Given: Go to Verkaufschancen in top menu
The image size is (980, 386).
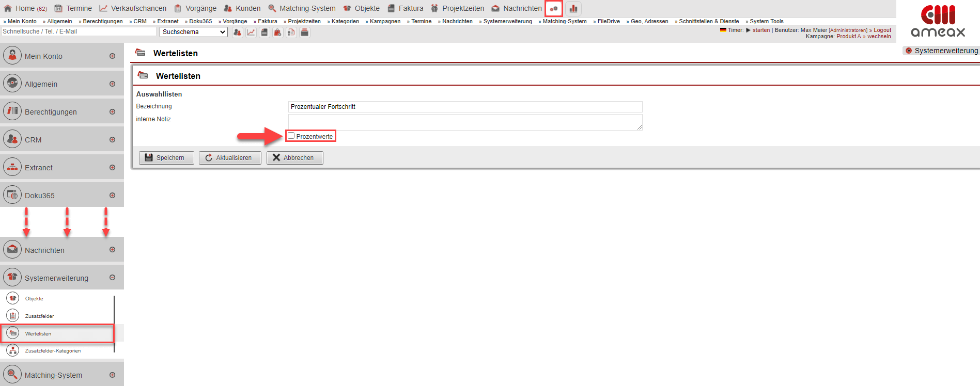Looking at the screenshot, I should tap(138, 8).
